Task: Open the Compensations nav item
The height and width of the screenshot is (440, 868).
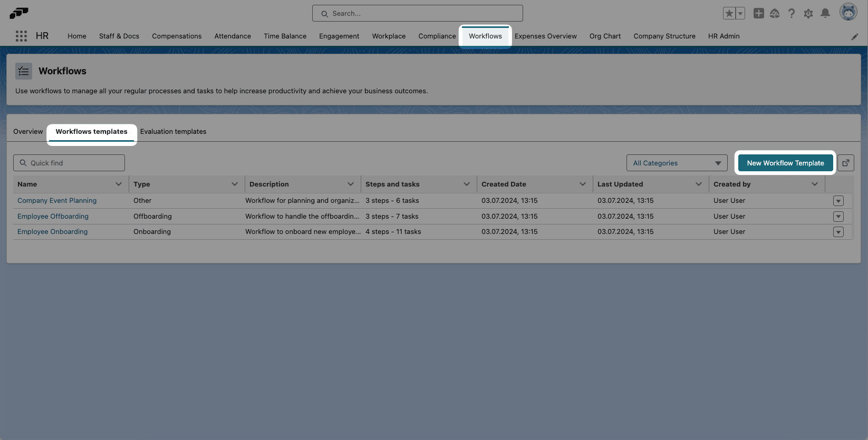Action: tap(177, 36)
